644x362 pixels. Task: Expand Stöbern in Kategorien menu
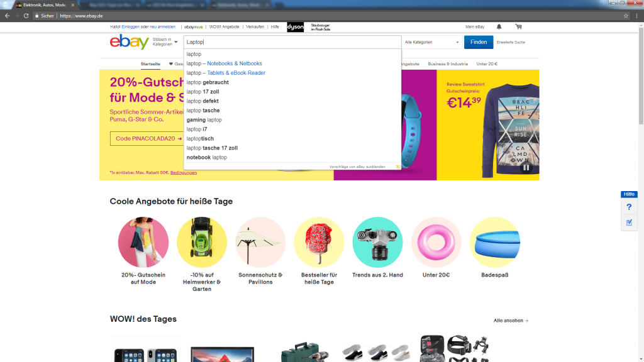(x=165, y=42)
